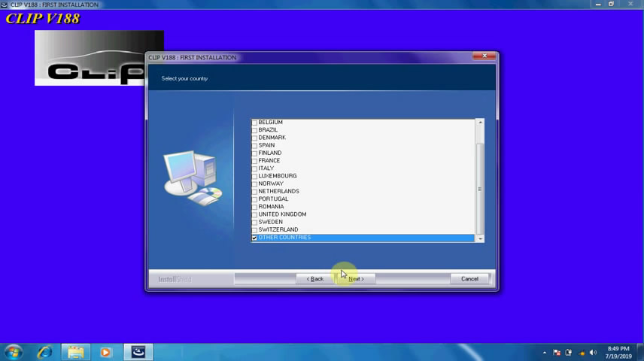Click the CLIP installer taskbar icon
The height and width of the screenshot is (361, 644).
(138, 351)
